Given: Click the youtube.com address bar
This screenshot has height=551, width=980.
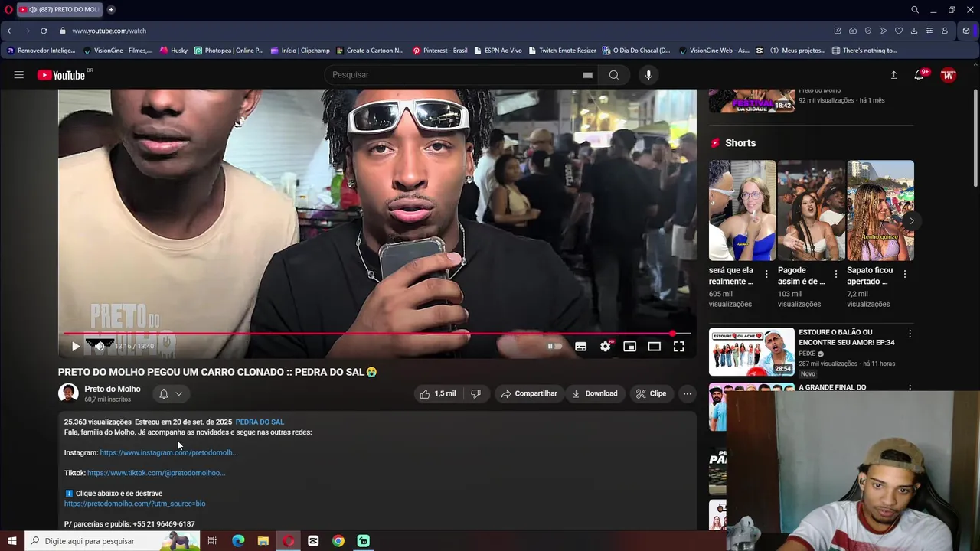Looking at the screenshot, I should [x=109, y=31].
